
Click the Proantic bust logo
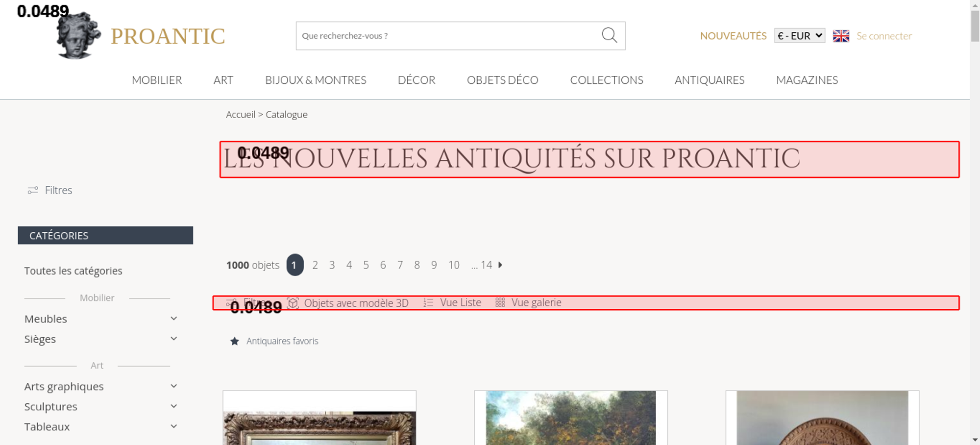pyautogui.click(x=78, y=36)
